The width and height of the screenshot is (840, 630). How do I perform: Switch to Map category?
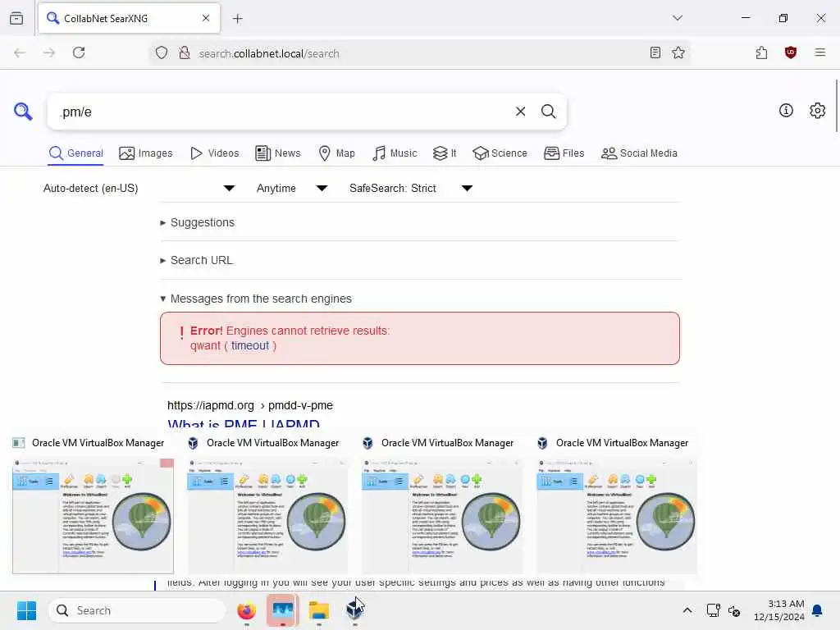coord(336,153)
